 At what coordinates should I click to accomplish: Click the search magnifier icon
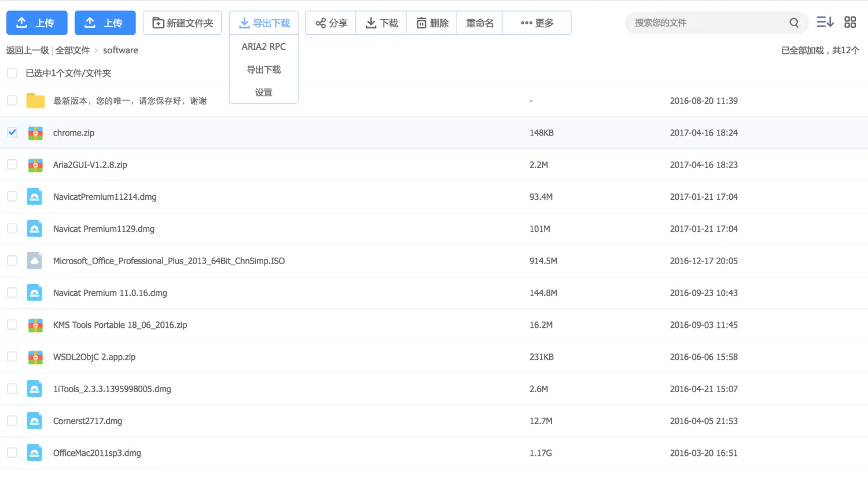(794, 23)
